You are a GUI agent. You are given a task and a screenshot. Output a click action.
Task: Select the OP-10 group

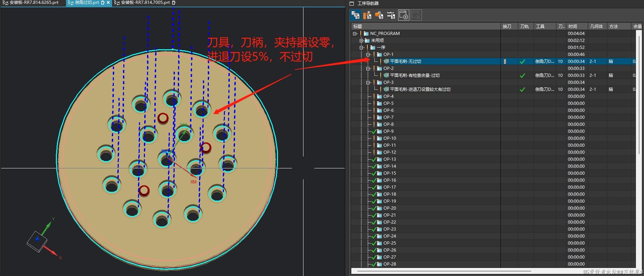coord(390,138)
